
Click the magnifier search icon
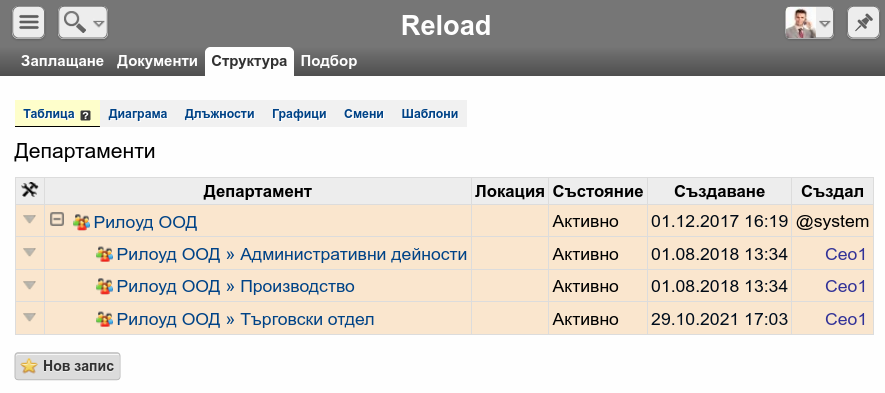(x=75, y=23)
